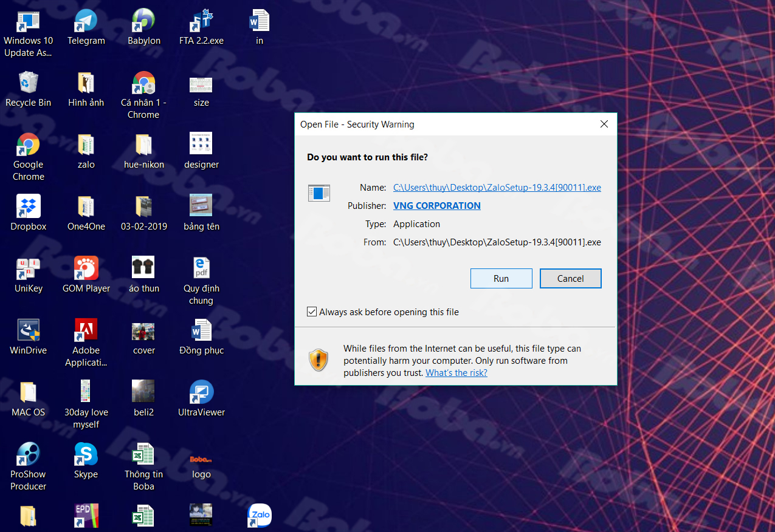Click Cancel in the security warning
The width and height of the screenshot is (775, 532).
pos(570,278)
